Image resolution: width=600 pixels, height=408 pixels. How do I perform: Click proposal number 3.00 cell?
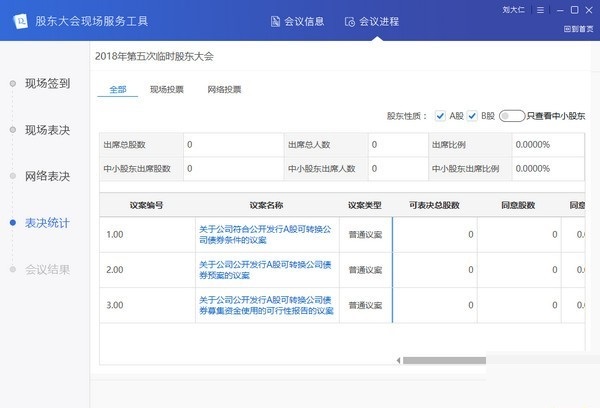pyautogui.click(x=147, y=305)
